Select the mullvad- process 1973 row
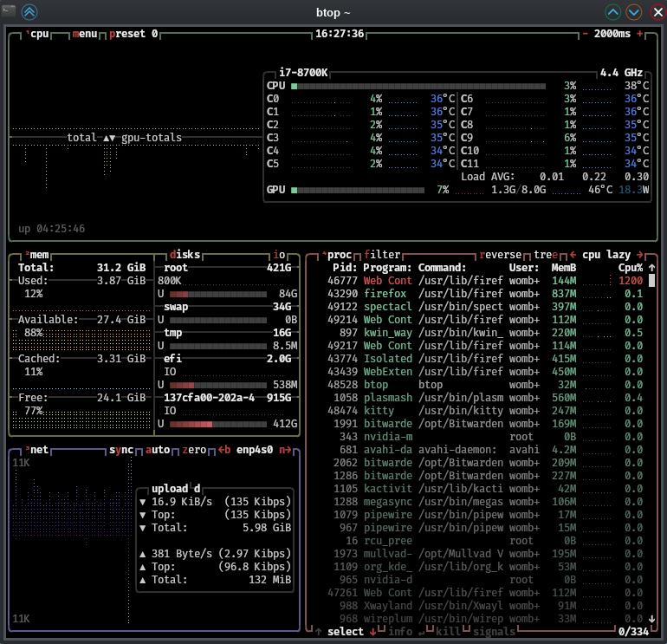The width and height of the screenshot is (667, 644). (x=485, y=553)
